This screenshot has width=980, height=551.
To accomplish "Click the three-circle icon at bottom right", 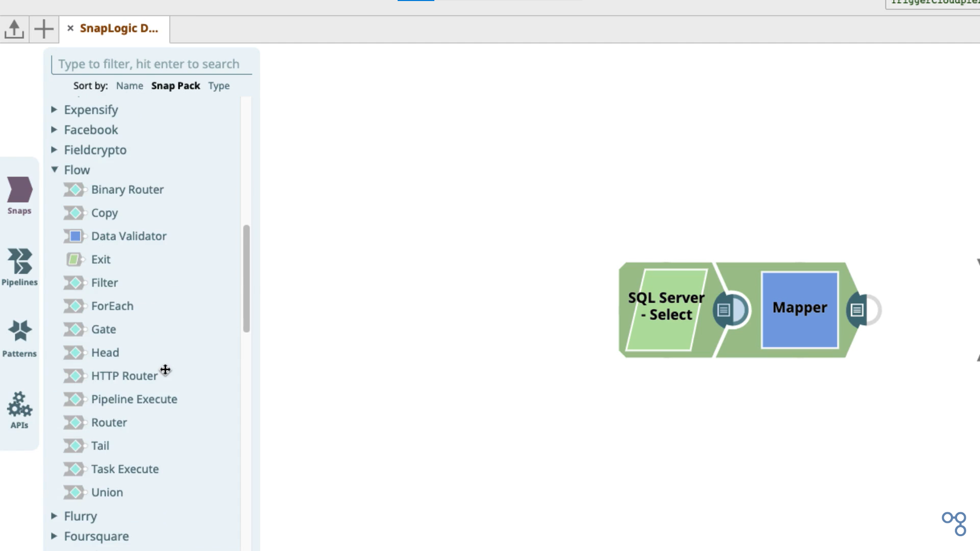I will pyautogui.click(x=954, y=524).
